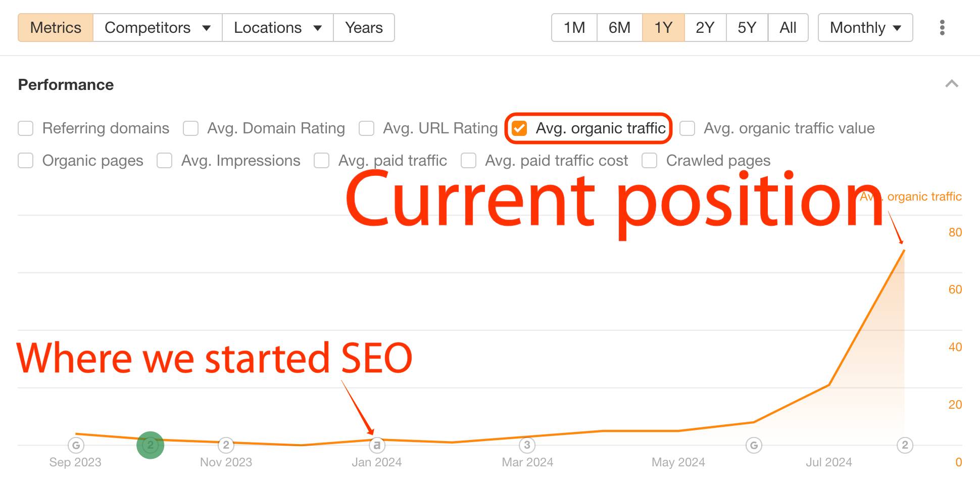Click the marker numbered 3 above Mar 2024
The height and width of the screenshot is (484, 980).
[527, 445]
